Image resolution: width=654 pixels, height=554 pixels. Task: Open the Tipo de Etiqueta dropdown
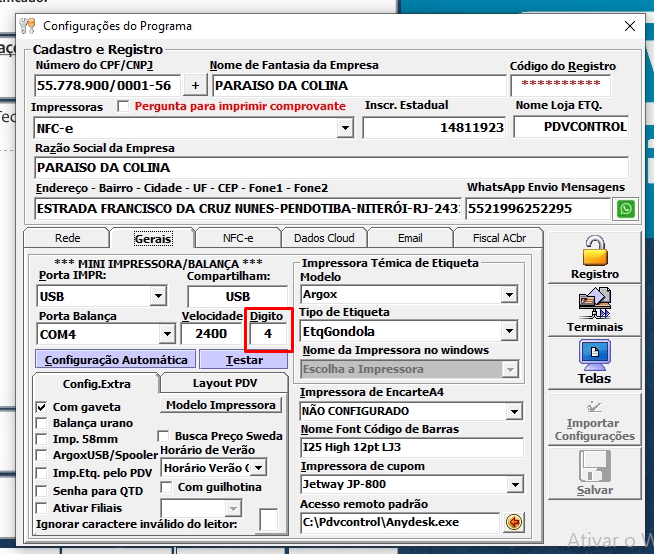[510, 331]
